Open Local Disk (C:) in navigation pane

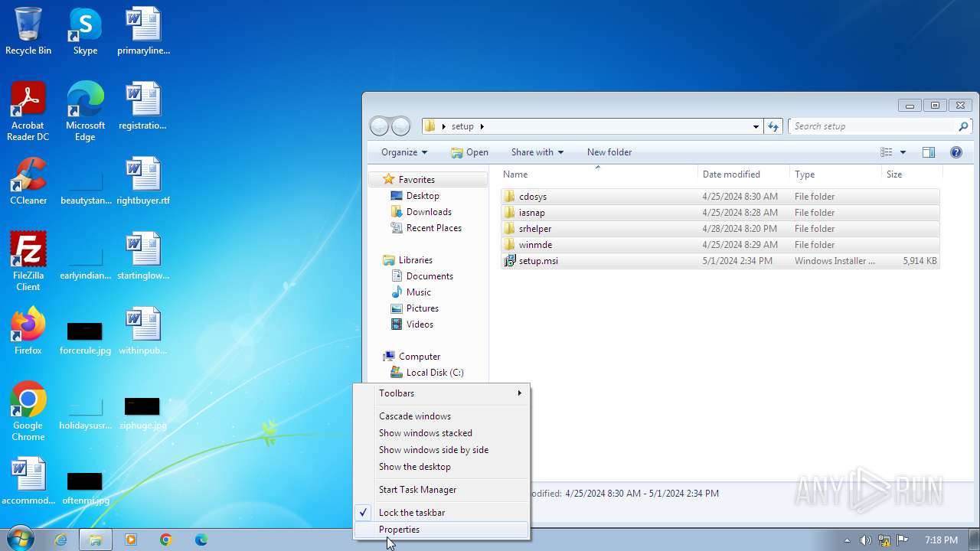(x=434, y=373)
